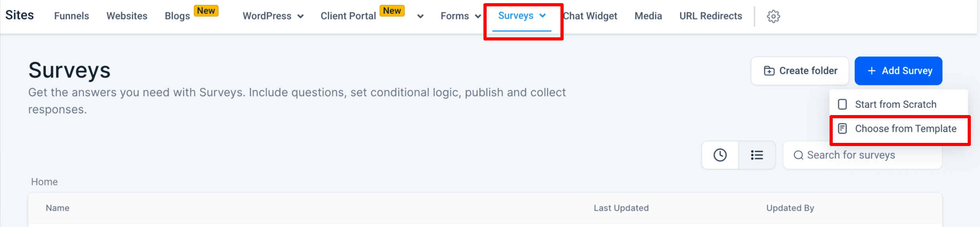Select the Chat Widget tab
This screenshot has height=227, width=980.
(x=590, y=16)
